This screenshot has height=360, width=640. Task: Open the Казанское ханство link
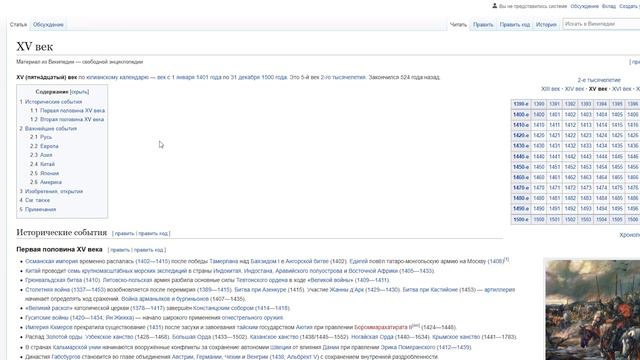click(x=274, y=337)
